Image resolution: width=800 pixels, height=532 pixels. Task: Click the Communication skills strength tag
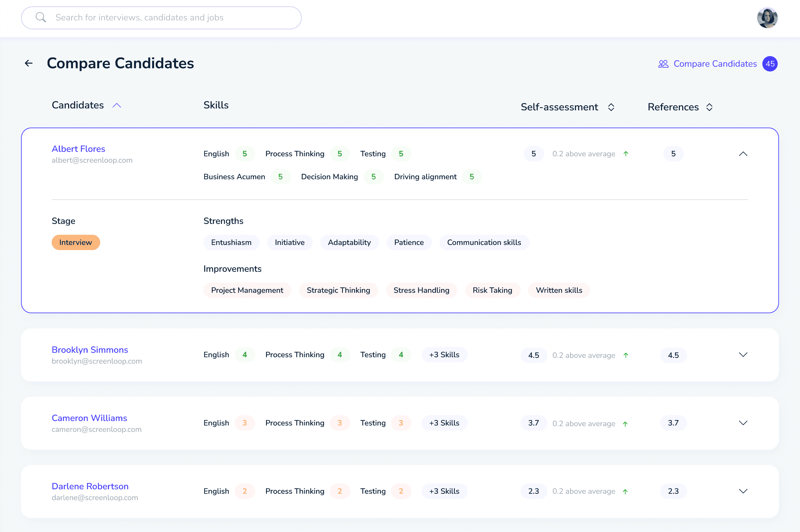[484, 242]
